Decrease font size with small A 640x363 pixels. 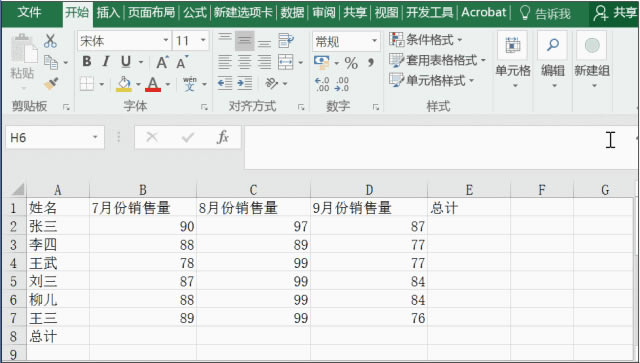pos(182,62)
